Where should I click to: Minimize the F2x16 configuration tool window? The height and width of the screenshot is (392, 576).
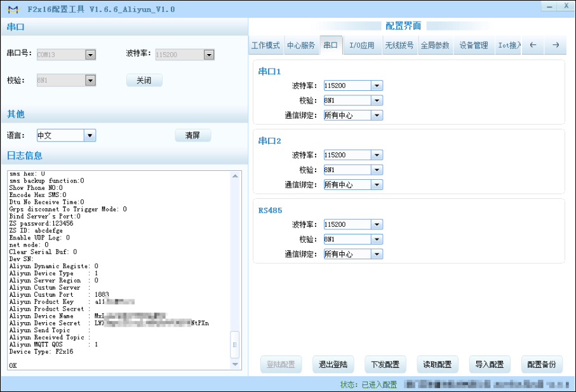(549, 6)
